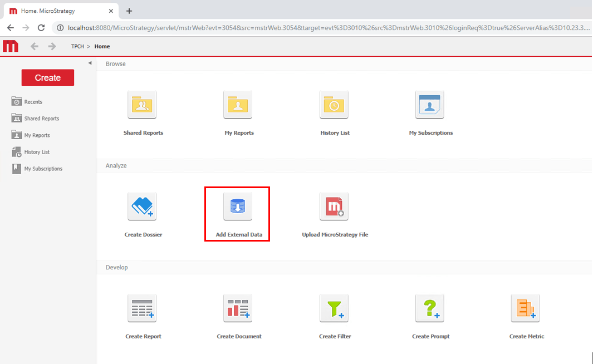
Task: Open History List tile in Browse
Action: [334, 105]
